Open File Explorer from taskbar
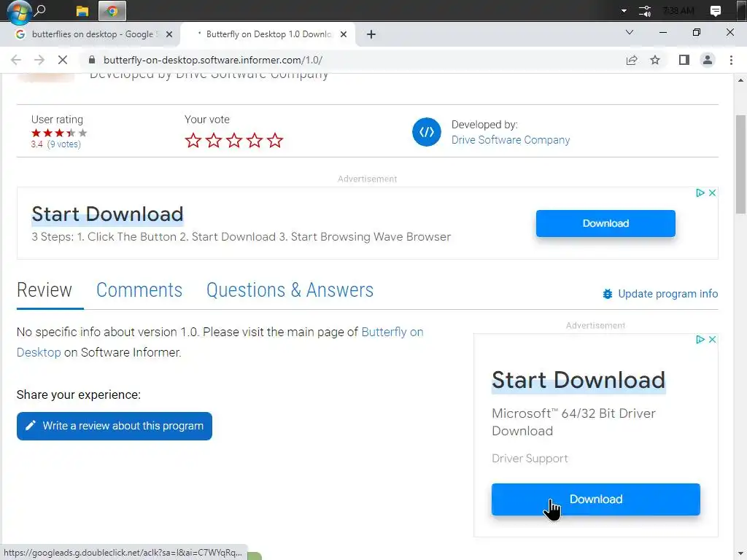 [x=82, y=10]
